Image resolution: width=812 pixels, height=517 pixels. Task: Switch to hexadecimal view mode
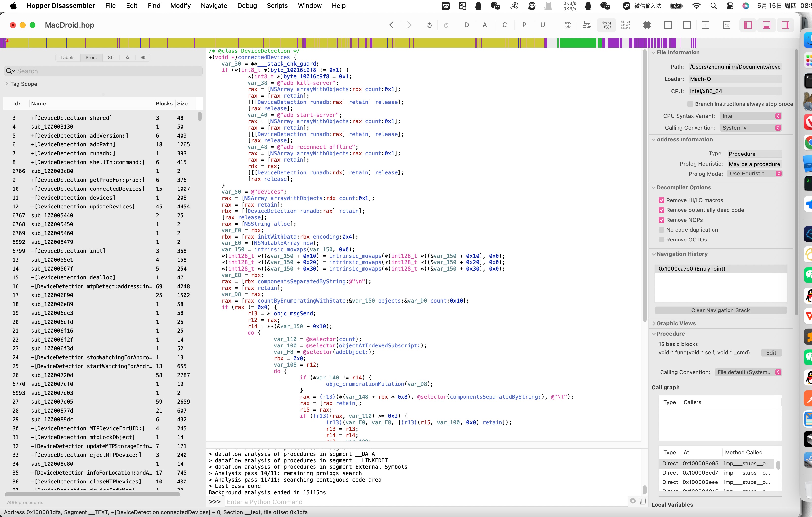[625, 25]
